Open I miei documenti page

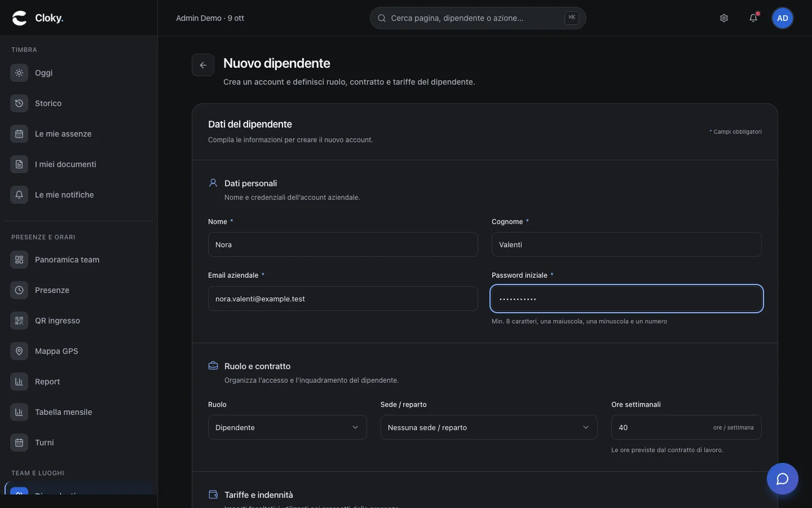[x=79, y=164]
